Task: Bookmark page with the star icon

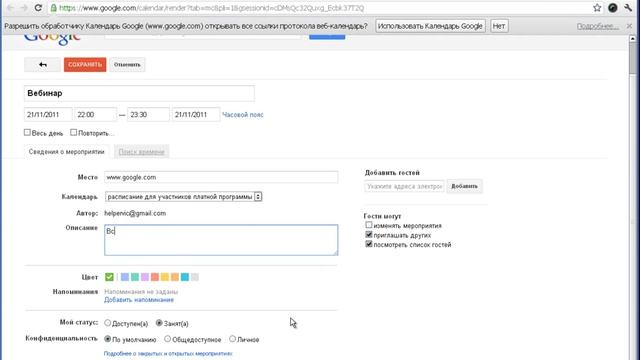Action: click(597, 8)
